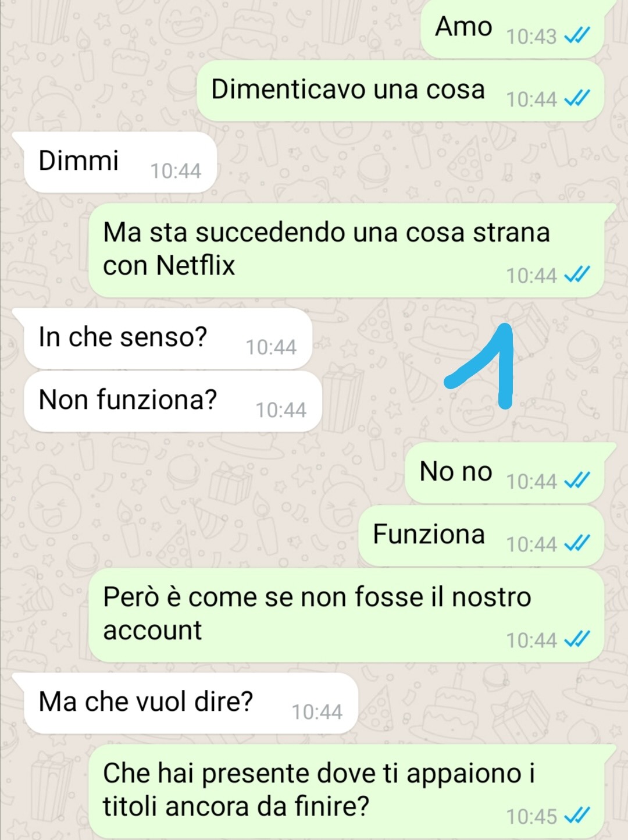Tap the 'Dimenticavo una cosa' bubble
Image resolution: width=628 pixels, height=840 pixels.
(x=401, y=91)
